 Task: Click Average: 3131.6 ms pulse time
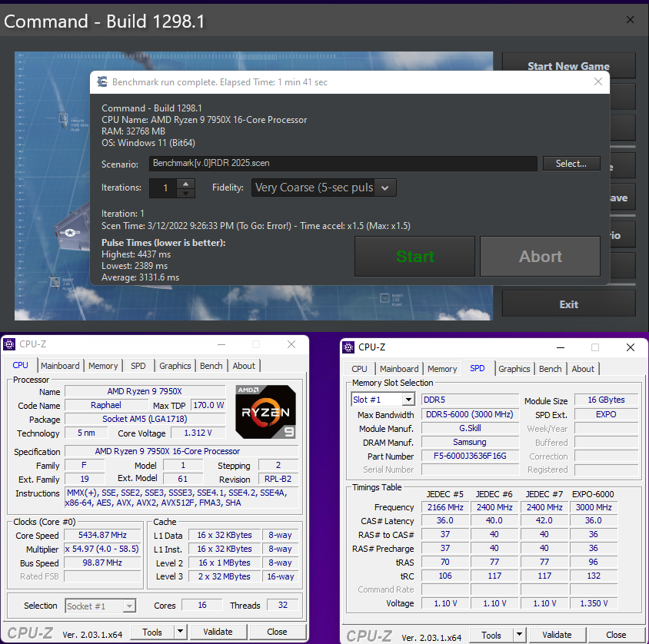[x=140, y=277]
